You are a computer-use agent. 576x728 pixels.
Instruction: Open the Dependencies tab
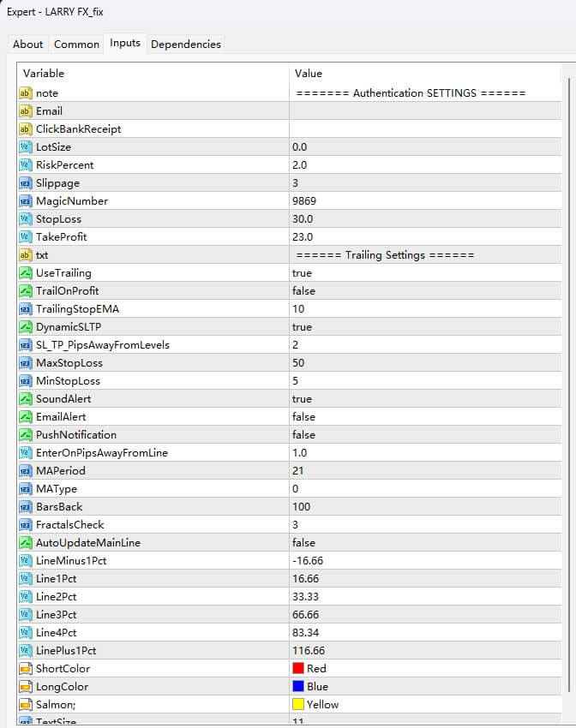185,45
